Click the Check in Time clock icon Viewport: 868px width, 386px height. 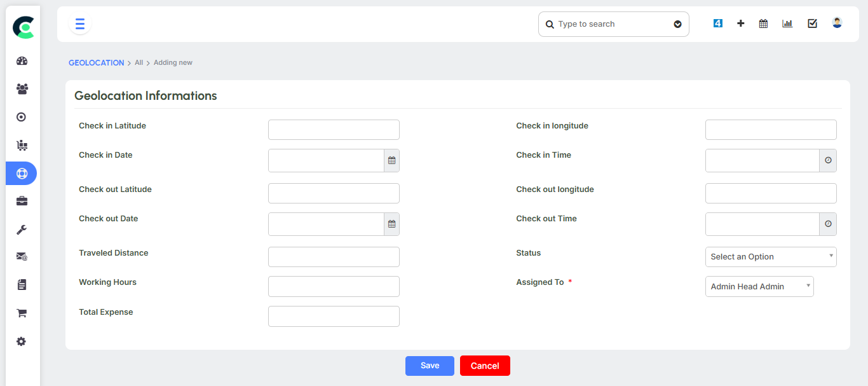(828, 160)
